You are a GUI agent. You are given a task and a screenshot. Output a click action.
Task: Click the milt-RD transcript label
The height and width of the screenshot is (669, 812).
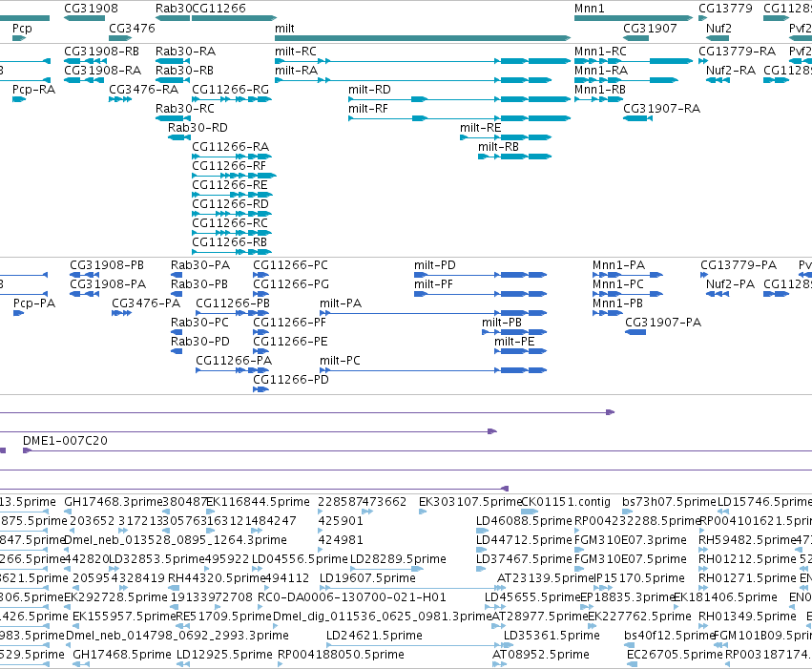(370, 90)
